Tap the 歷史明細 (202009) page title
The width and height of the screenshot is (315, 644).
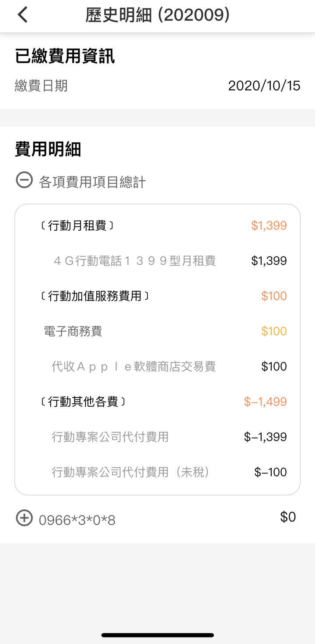tap(157, 15)
